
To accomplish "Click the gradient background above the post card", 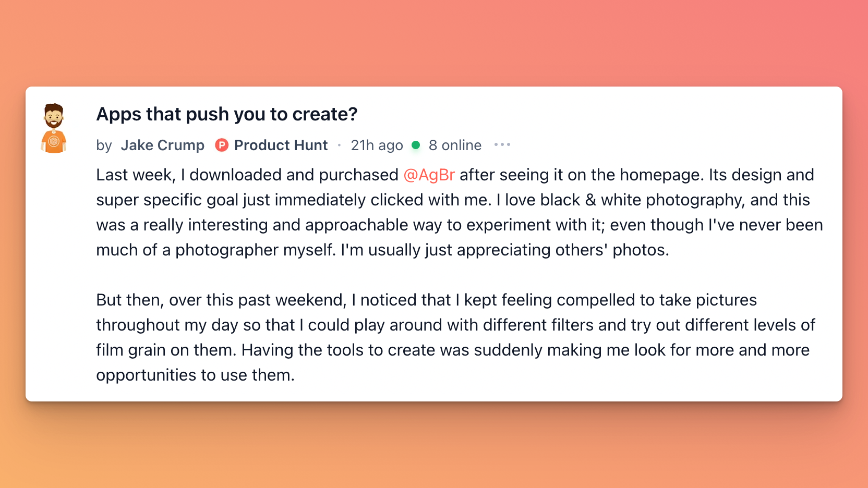I will pyautogui.click(x=434, y=42).
